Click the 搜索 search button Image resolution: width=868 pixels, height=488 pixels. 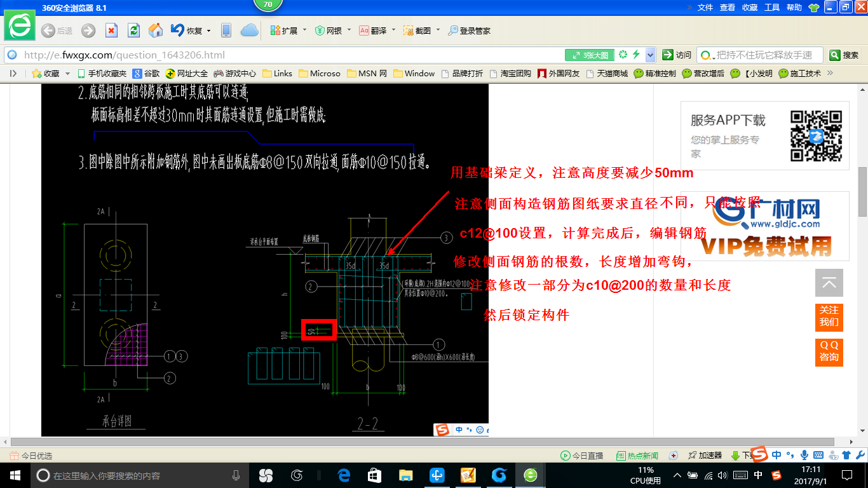point(845,55)
